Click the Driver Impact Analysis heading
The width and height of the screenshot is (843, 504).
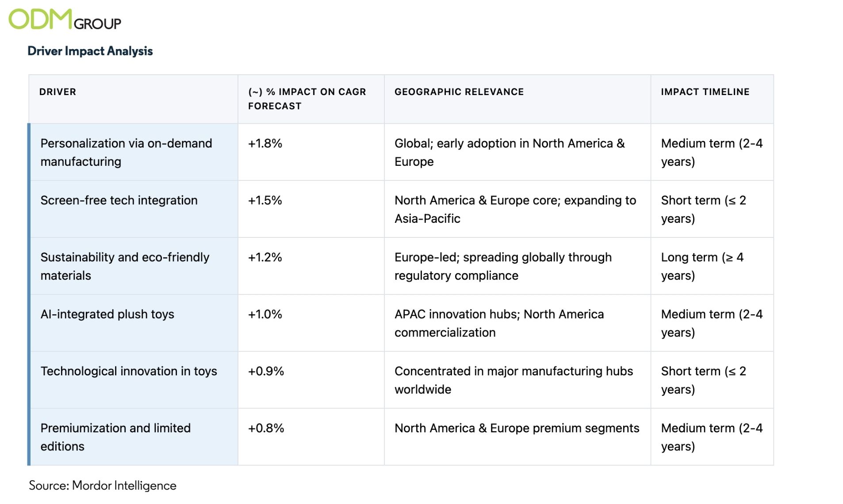(x=90, y=51)
